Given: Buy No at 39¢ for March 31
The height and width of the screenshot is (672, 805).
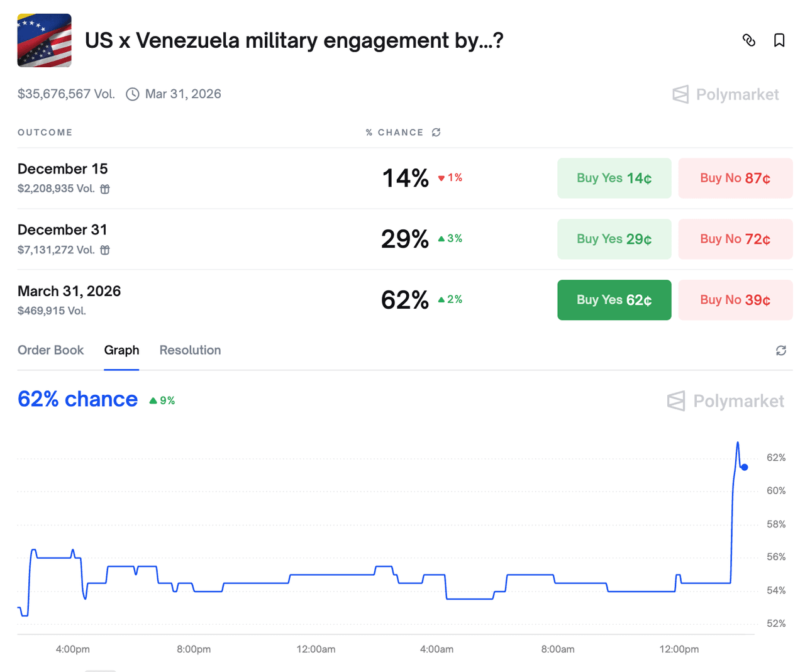Looking at the screenshot, I should click(735, 300).
